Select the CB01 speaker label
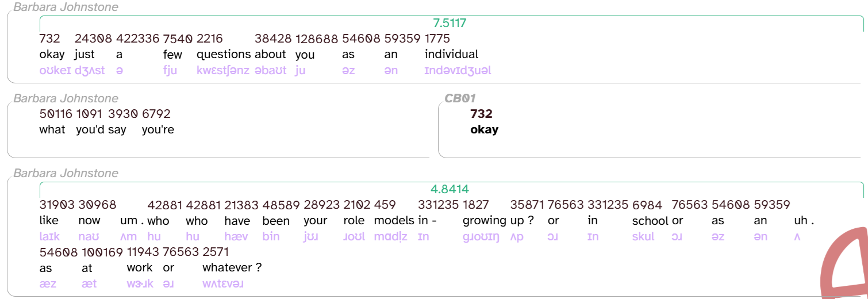 [460, 98]
